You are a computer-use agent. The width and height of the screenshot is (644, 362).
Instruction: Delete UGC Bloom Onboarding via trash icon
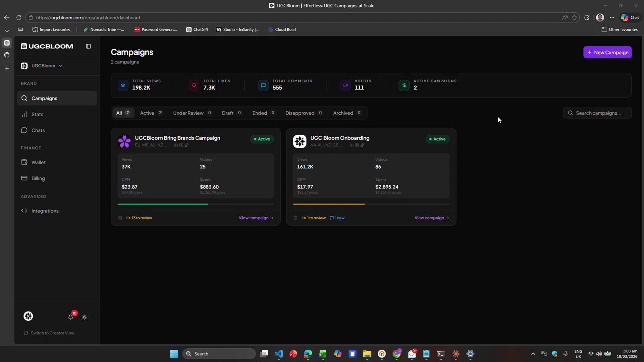(295, 218)
